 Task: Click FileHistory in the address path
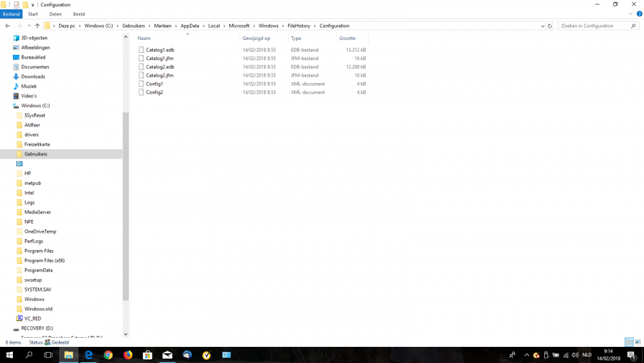299,26
